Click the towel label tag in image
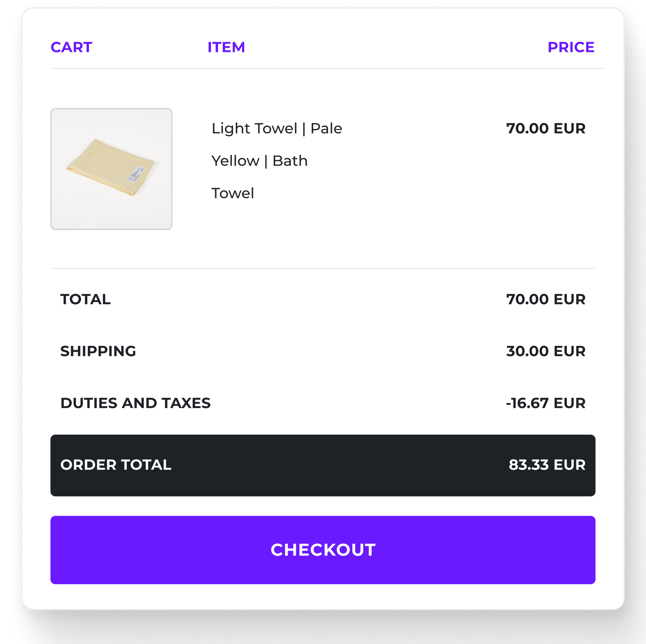The image size is (646, 644). pyautogui.click(x=136, y=174)
